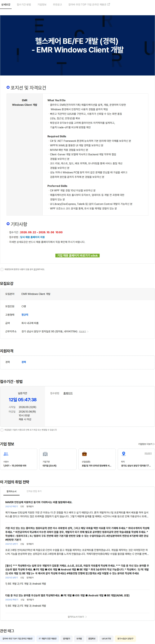This screenshot has height=644, width=155.
Task: Click 포털 및 기타 인터넷 정보매개 industry text
Action: pyautogui.click(x=97, y=466)
